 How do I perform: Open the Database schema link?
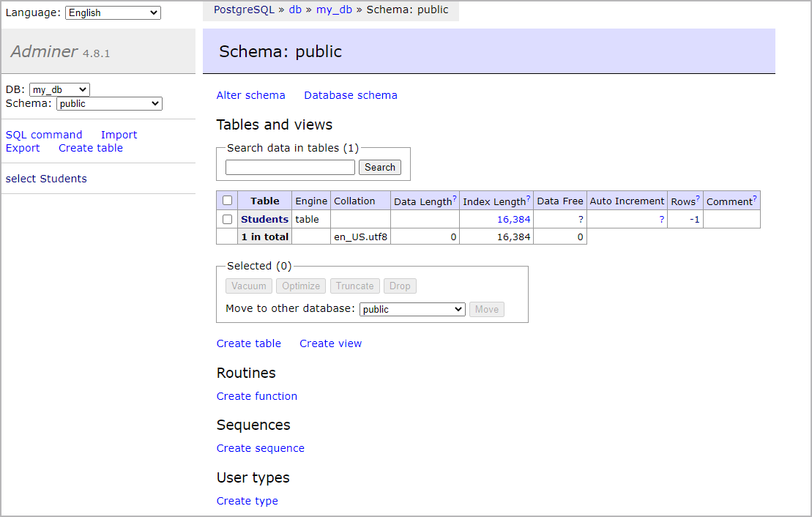tap(351, 95)
